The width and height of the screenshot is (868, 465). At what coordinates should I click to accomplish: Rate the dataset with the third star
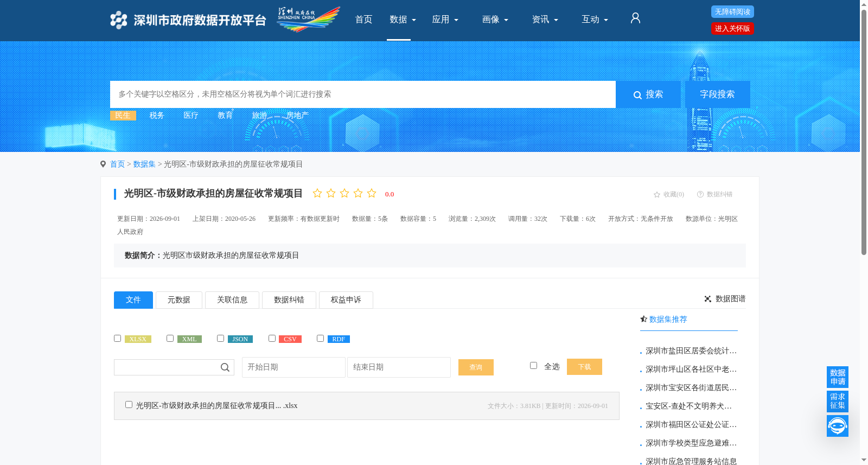click(x=344, y=193)
